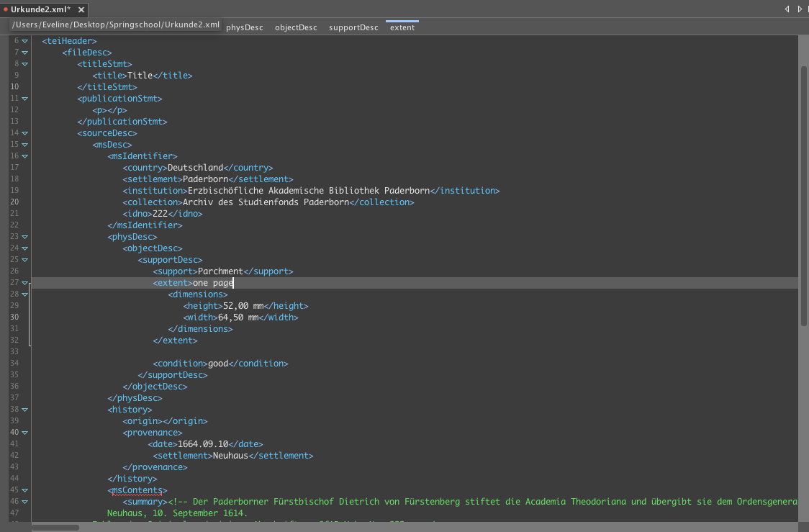Click the height value 52,00 mm
809x532 pixels.
(243, 306)
